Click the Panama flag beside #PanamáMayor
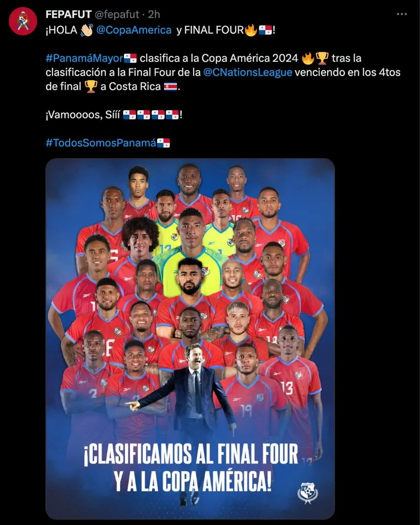The width and height of the screenshot is (420, 525). click(130, 58)
